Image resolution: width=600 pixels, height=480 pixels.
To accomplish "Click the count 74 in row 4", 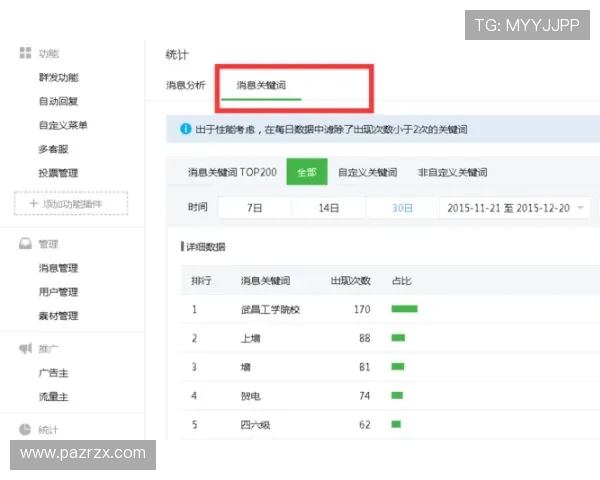I will (x=365, y=396).
